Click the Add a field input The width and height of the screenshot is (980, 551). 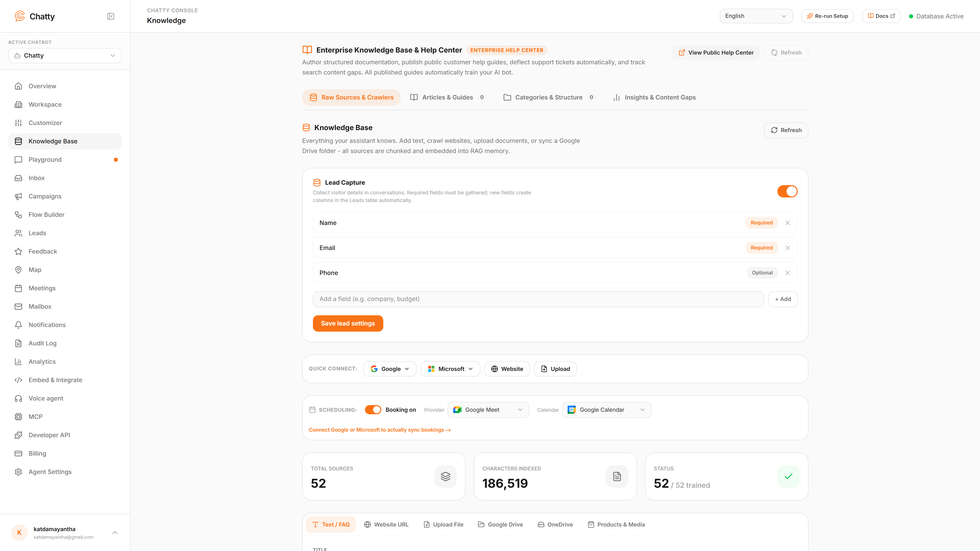[538, 299]
